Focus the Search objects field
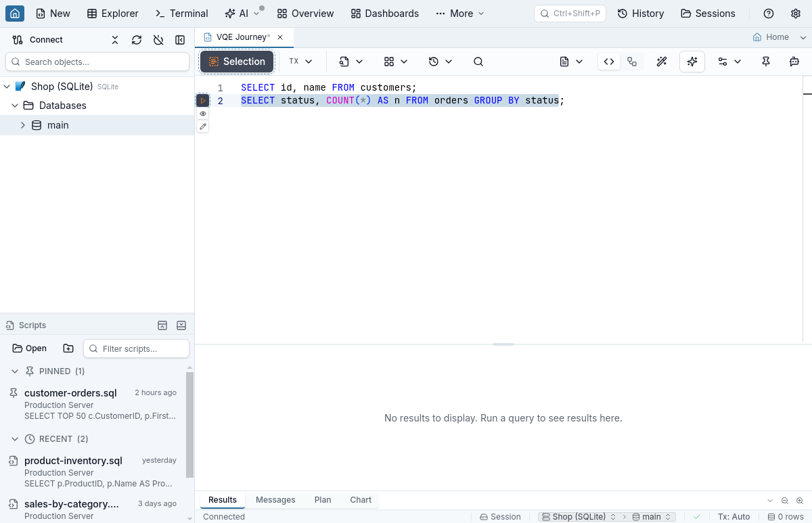This screenshot has width=812, height=523. click(x=97, y=62)
